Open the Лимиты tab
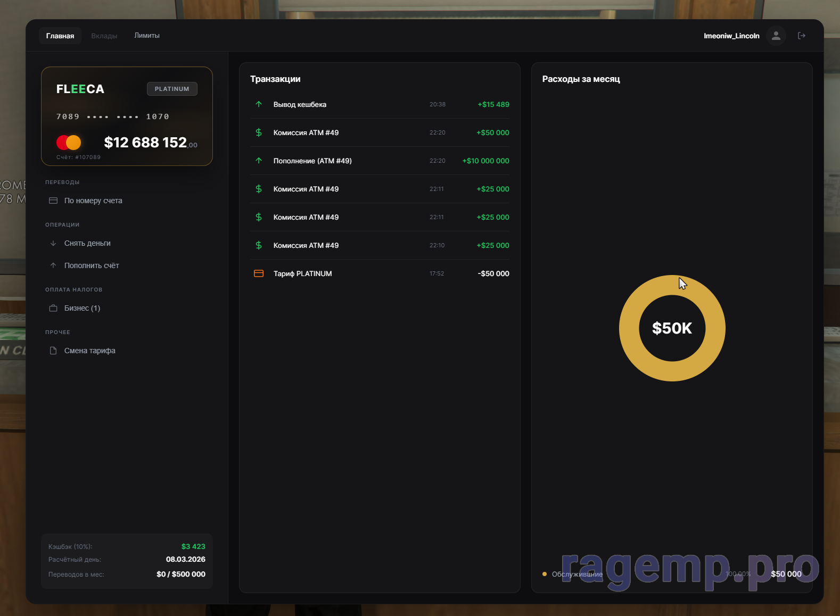 (x=147, y=36)
